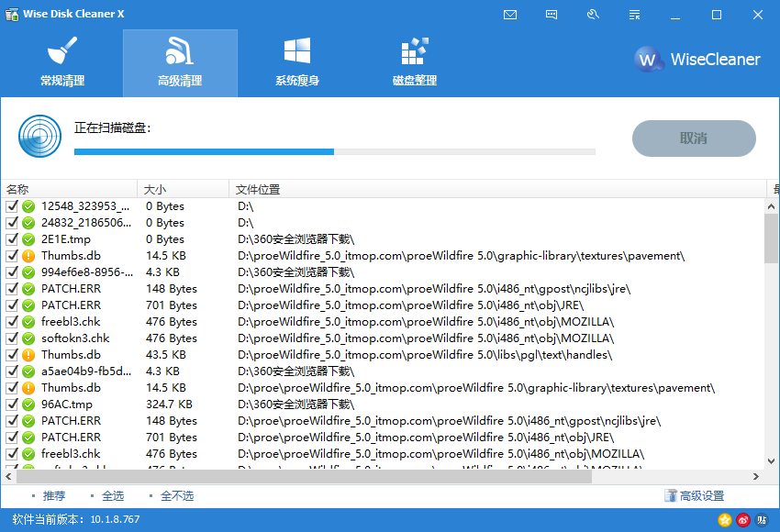Uncheck the 24832_2186506 file checkbox
This screenshot has width=780, height=532.
[12, 223]
